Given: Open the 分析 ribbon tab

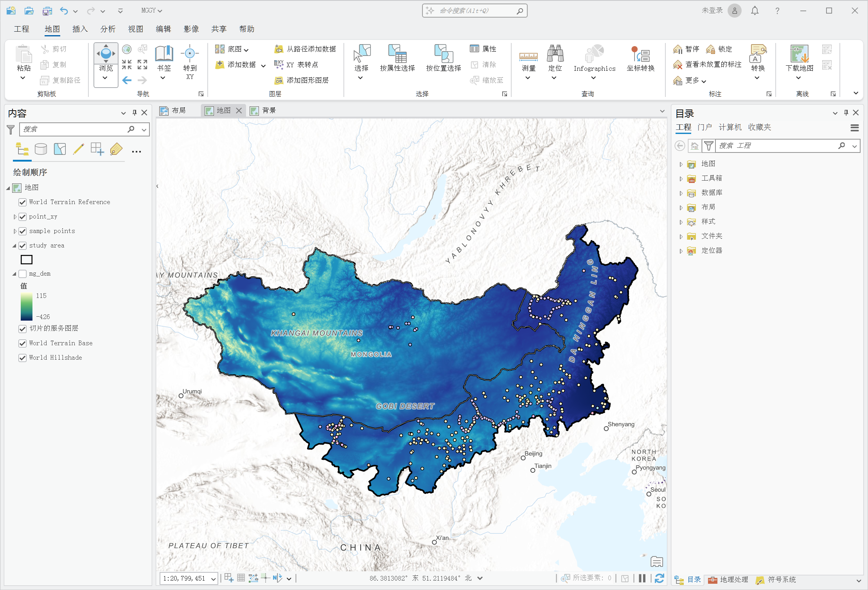Looking at the screenshot, I should click(108, 29).
